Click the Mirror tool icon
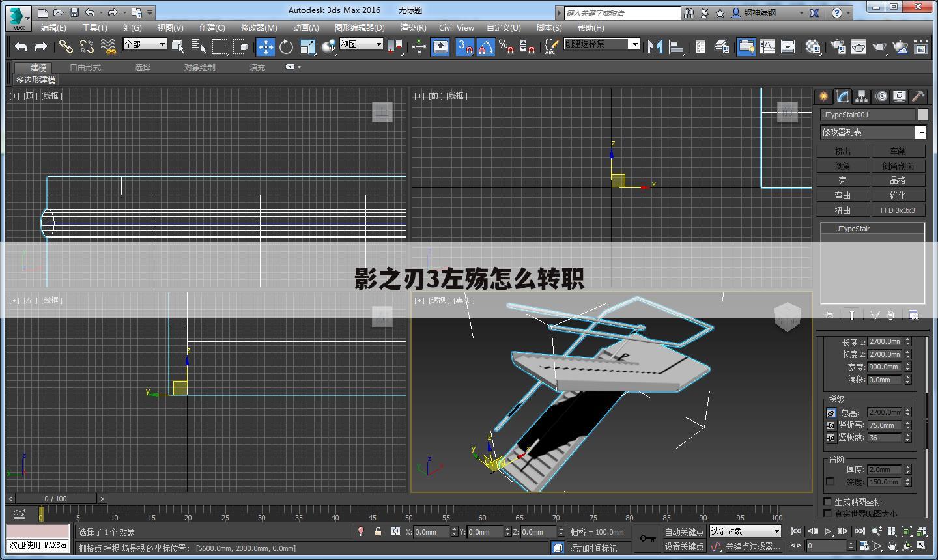 (x=655, y=46)
